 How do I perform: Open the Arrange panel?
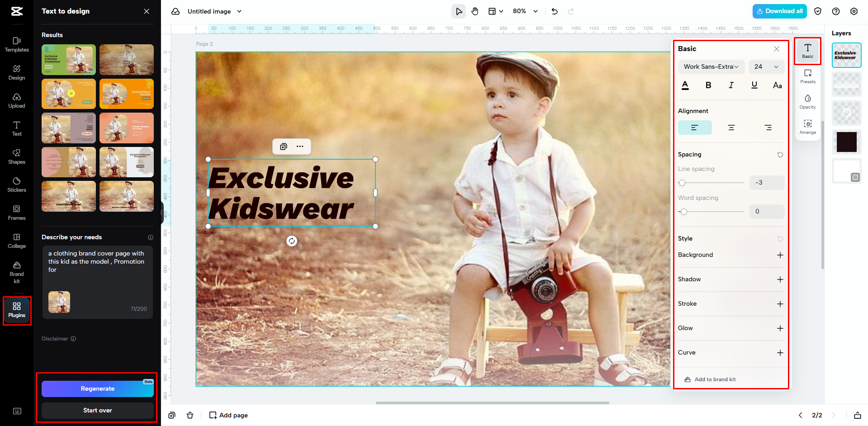(808, 127)
